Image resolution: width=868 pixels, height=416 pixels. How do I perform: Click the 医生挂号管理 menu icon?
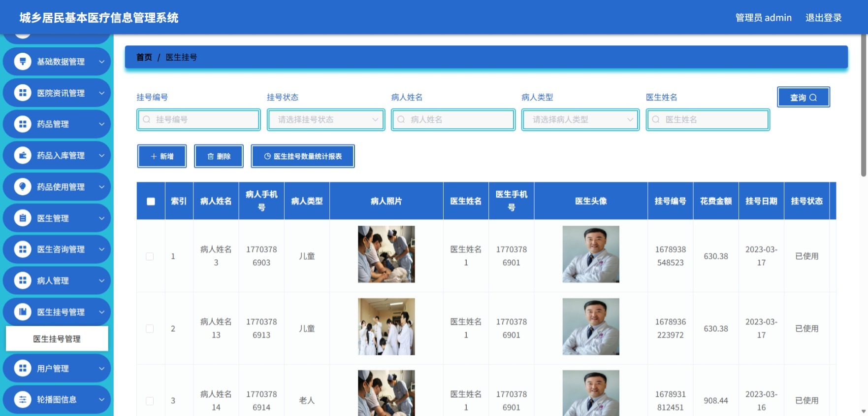[x=23, y=312]
